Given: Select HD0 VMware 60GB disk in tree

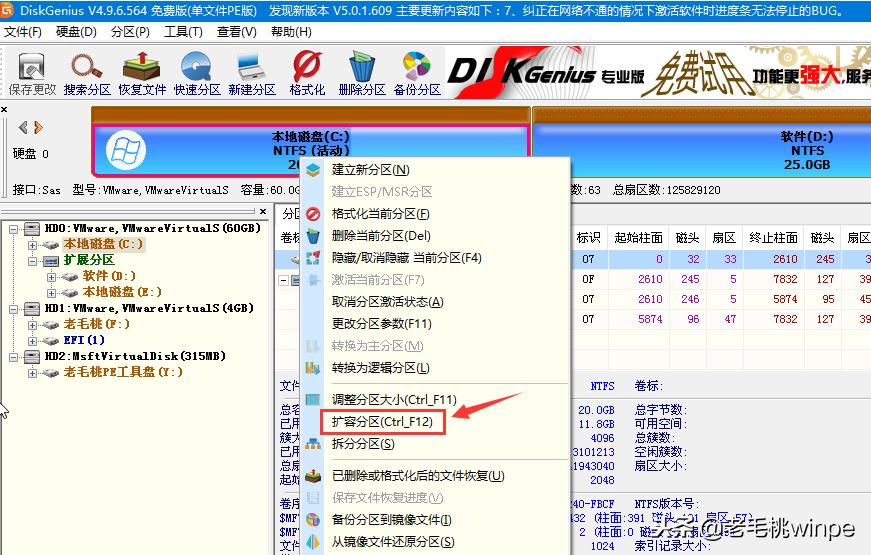Looking at the screenshot, I should point(152,228).
